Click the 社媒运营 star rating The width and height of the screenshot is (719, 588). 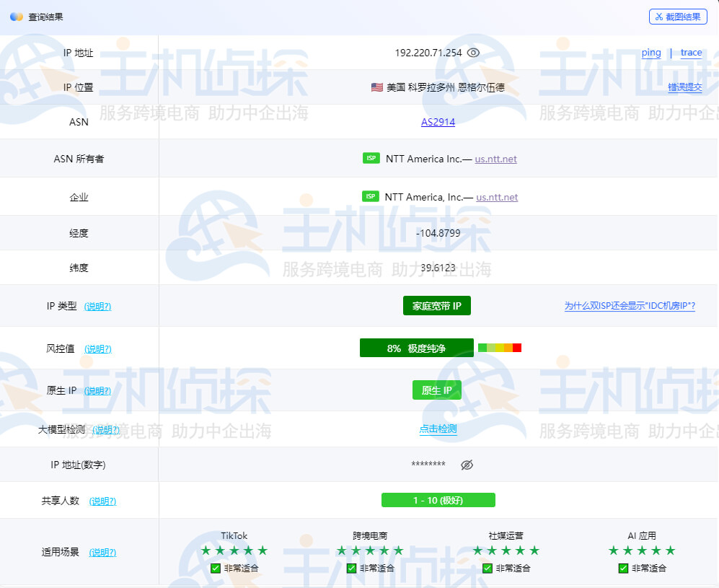pos(506,550)
